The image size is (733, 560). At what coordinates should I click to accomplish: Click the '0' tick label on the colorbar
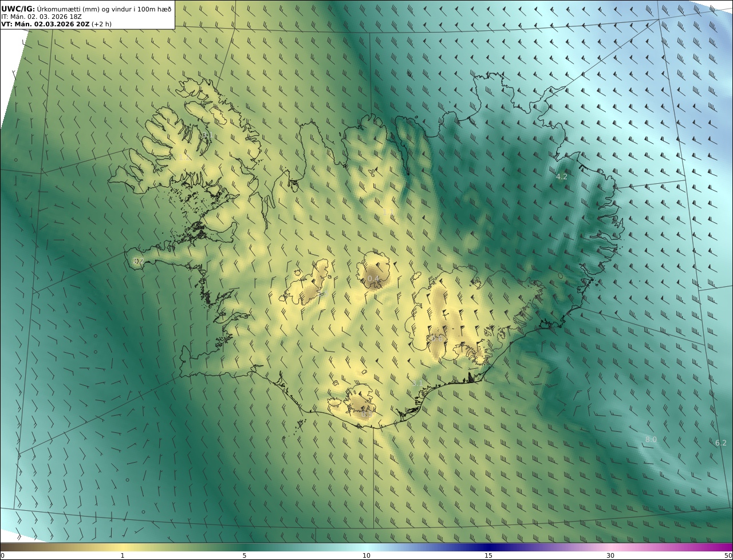click(x=2, y=556)
